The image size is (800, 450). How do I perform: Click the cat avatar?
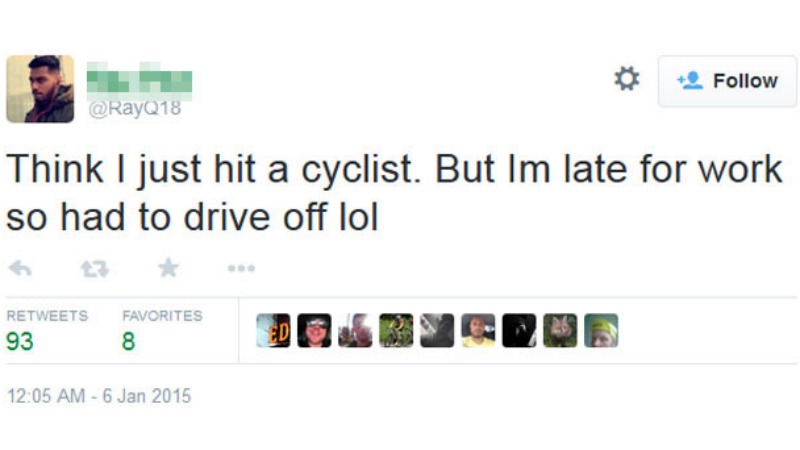coord(560,331)
